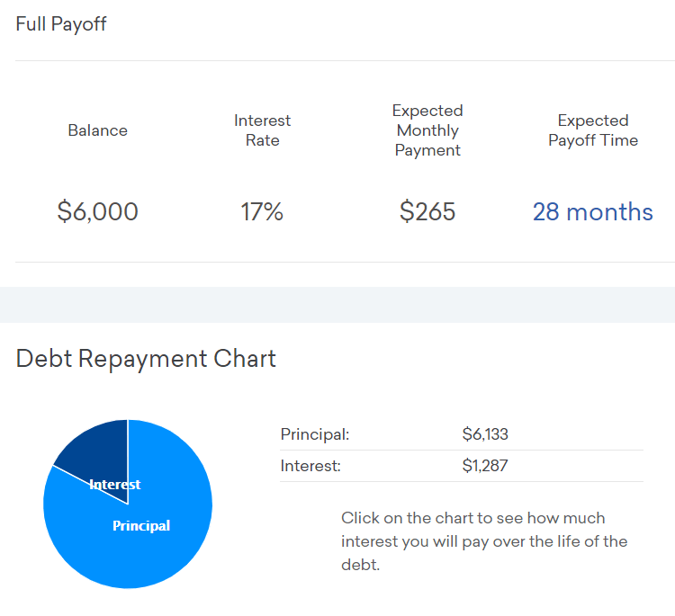Select the Expected Payoff Time column header

592,130
